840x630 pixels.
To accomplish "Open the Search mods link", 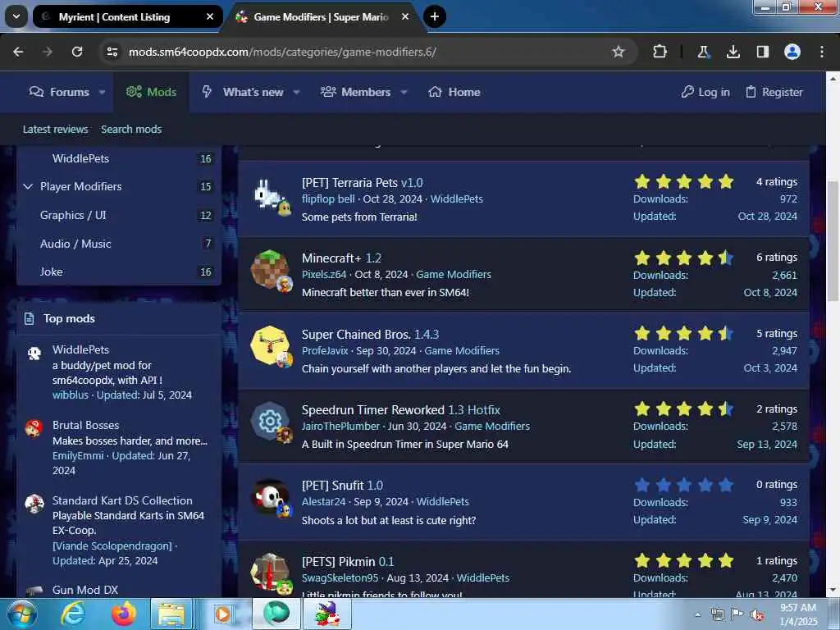I will 131,129.
